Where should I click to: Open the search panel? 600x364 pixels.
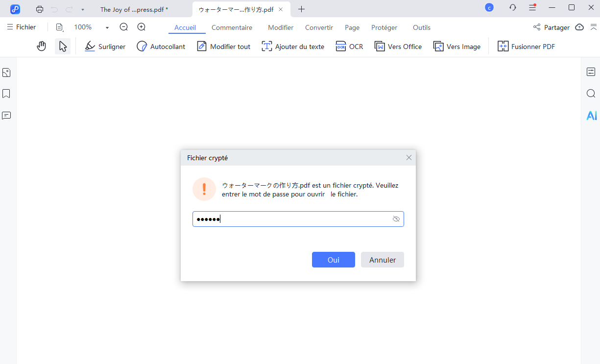pyautogui.click(x=591, y=93)
